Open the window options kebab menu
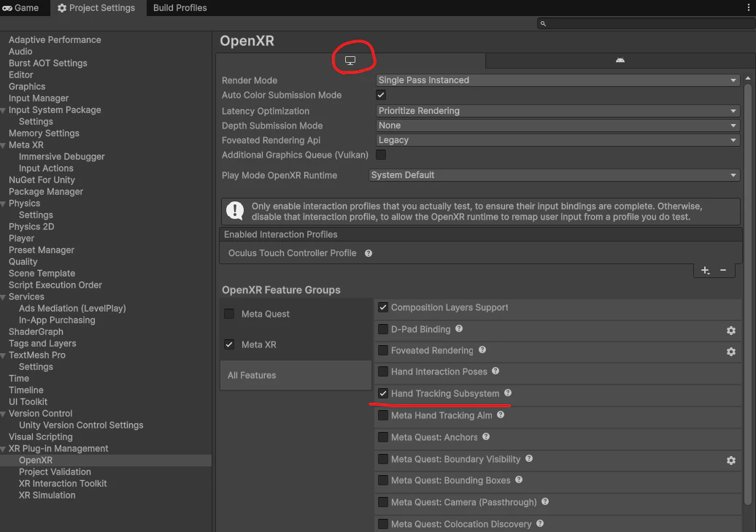Viewport: 756px width, 532px height. pyautogui.click(x=749, y=8)
